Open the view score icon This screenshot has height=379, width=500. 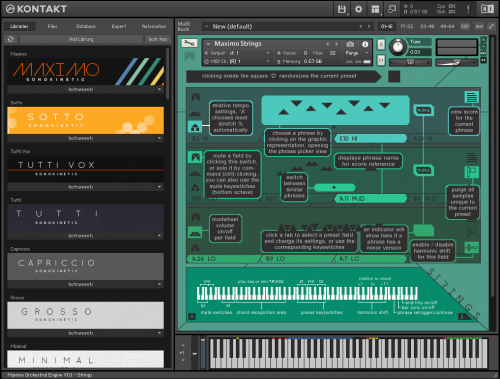[471, 97]
